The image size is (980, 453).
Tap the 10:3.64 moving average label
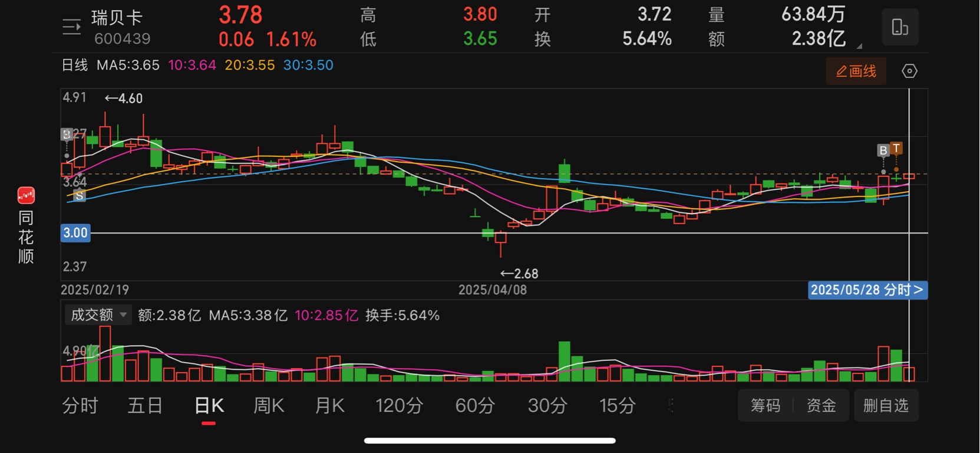pyautogui.click(x=192, y=65)
